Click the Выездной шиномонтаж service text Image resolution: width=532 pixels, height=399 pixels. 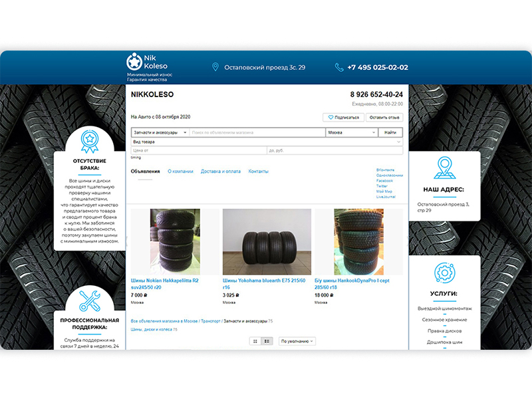pos(444,309)
